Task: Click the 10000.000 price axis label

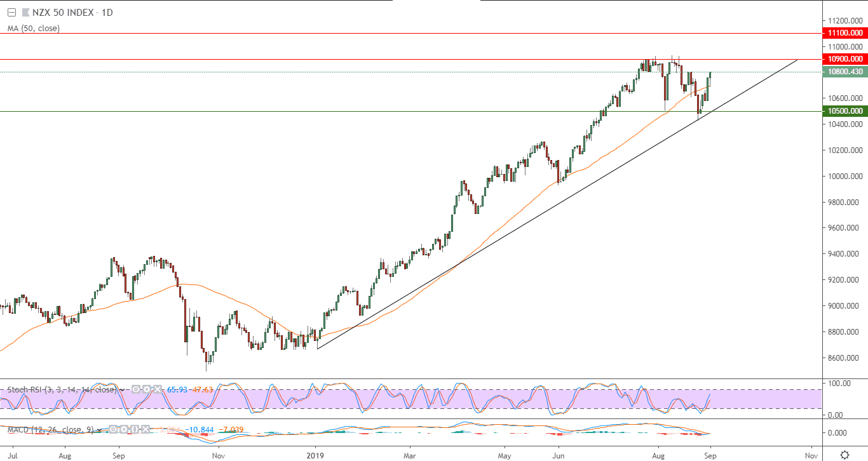Action: pyautogui.click(x=844, y=177)
